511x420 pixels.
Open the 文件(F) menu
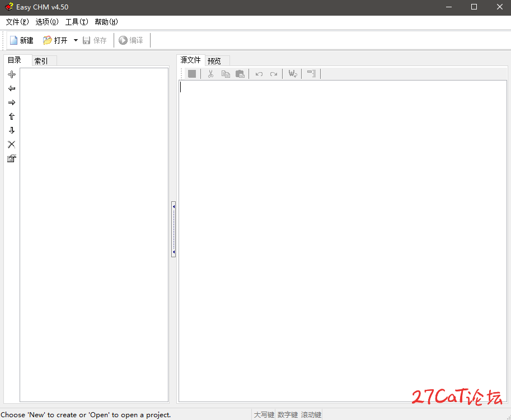pyautogui.click(x=17, y=22)
